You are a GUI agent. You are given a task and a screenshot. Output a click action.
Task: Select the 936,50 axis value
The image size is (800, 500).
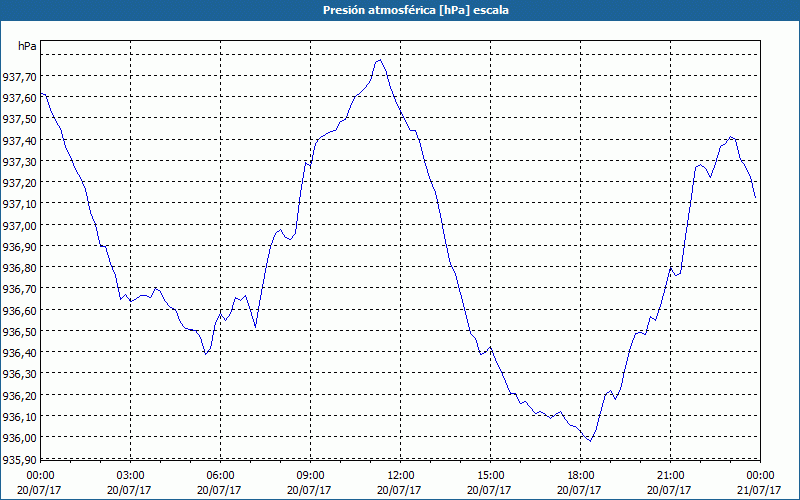pos(19,332)
